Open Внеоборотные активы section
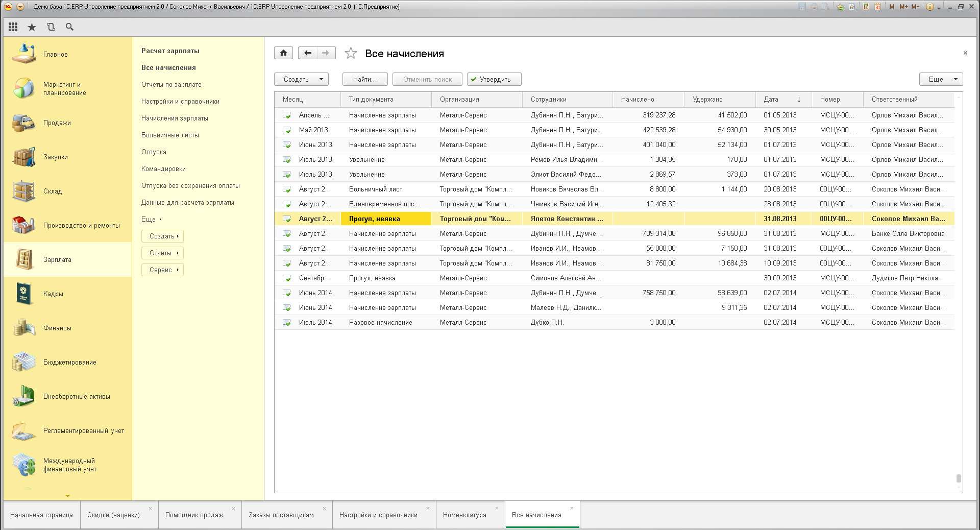 coord(67,396)
